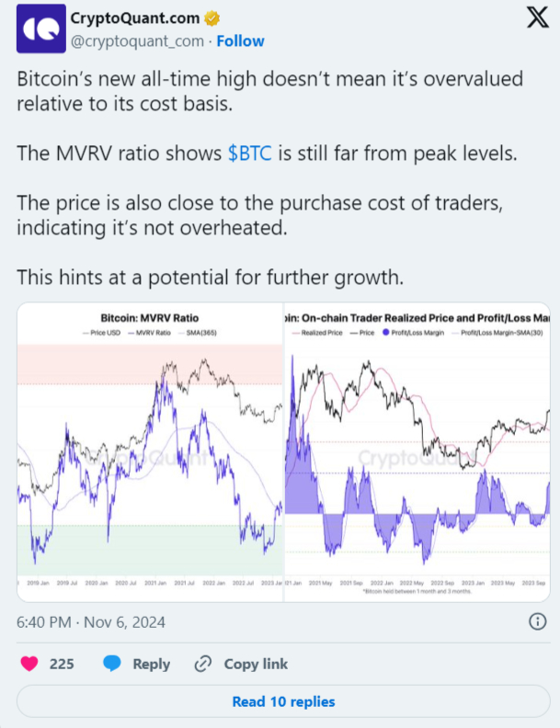Open the X logo link
The width and height of the screenshot is (560, 728).
533,18
